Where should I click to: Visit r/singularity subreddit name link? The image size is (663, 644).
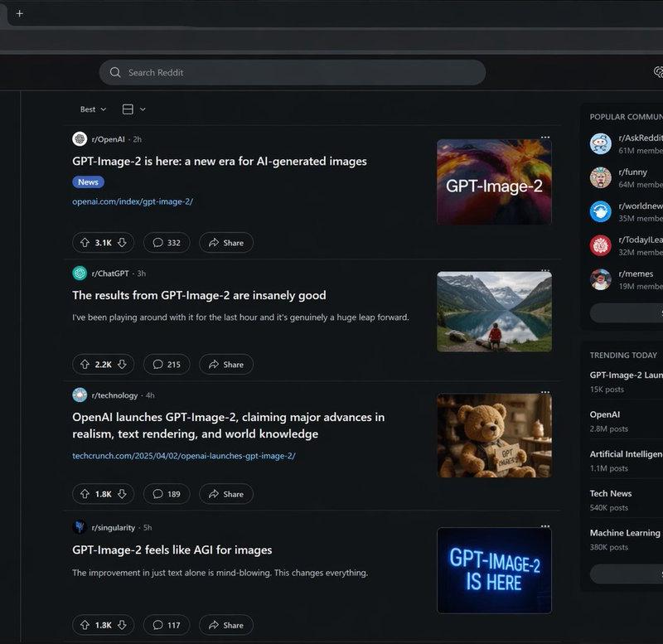[114, 527]
